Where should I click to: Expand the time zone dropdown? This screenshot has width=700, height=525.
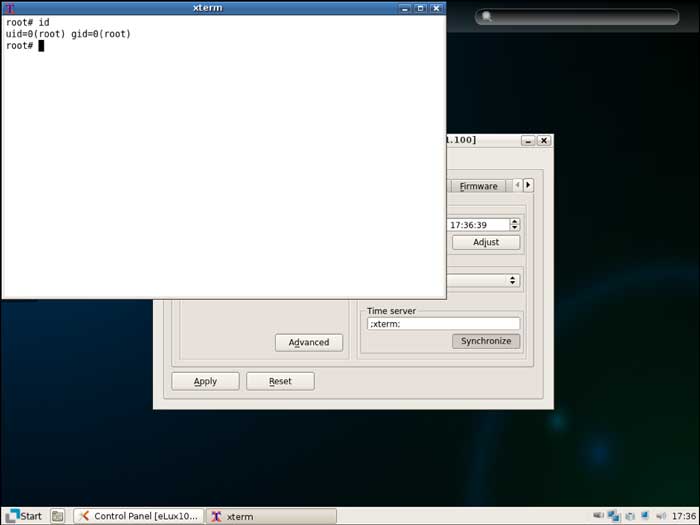coord(514,281)
